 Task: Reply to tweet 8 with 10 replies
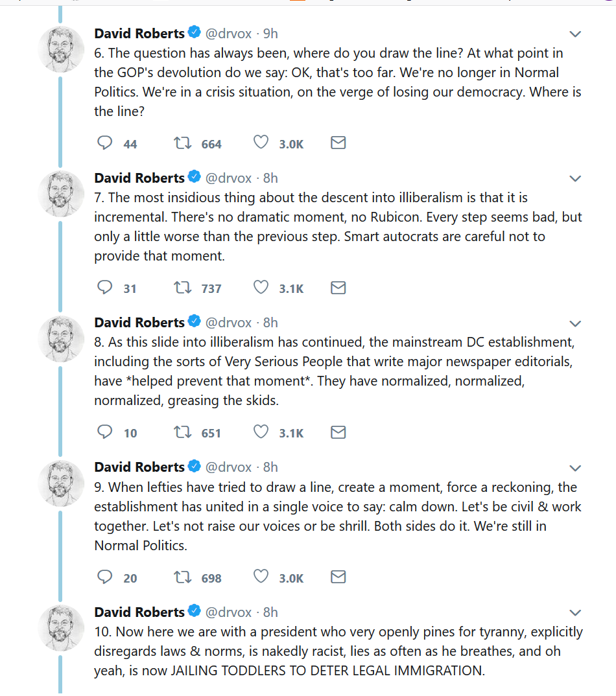point(105,432)
